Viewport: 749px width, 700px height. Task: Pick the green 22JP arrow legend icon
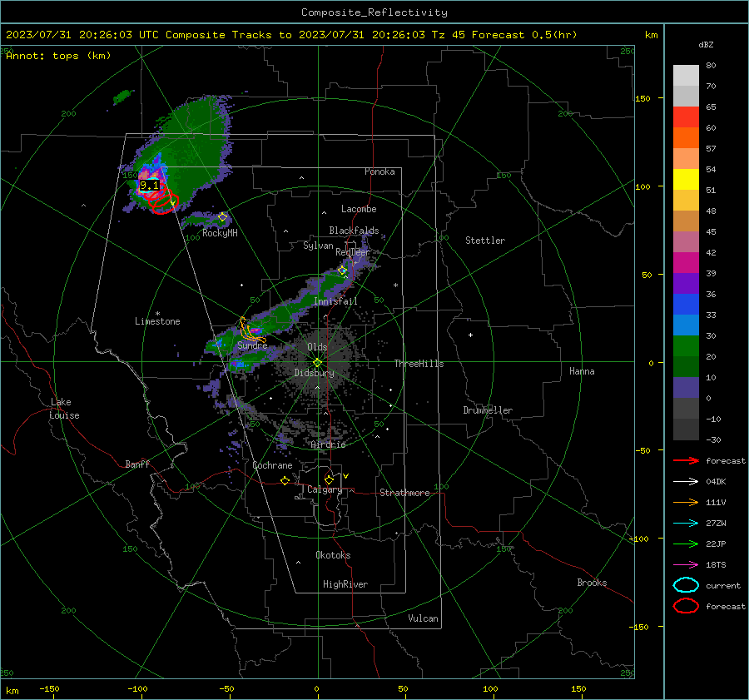coord(686,544)
